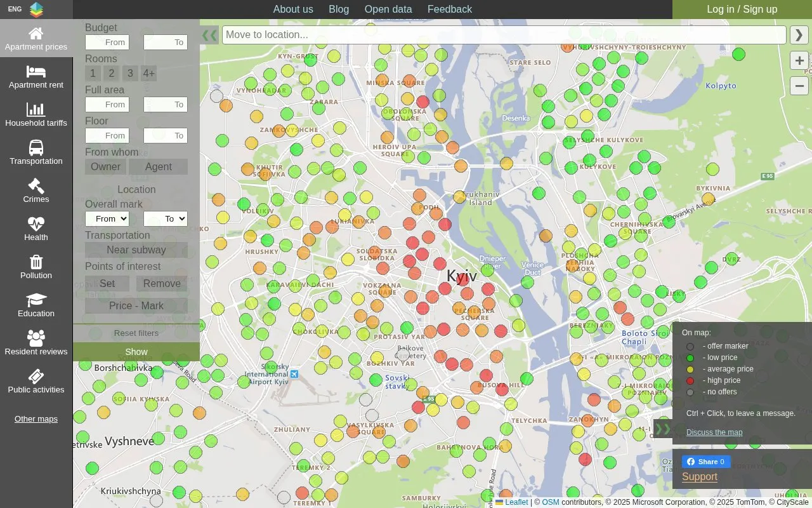Open Crimes gavel icon
Screen dimensions: 812x508
coord(36,185)
